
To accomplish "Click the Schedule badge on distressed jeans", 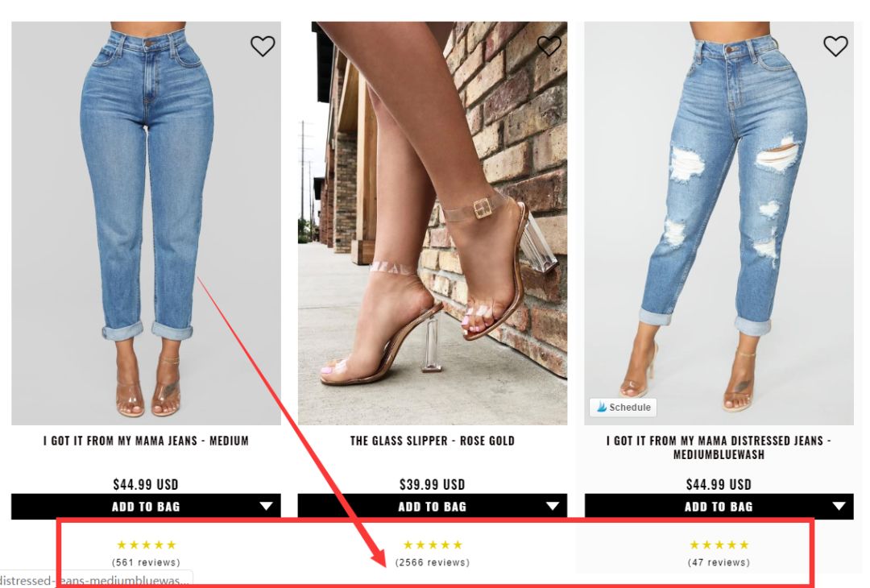I will click(x=623, y=407).
